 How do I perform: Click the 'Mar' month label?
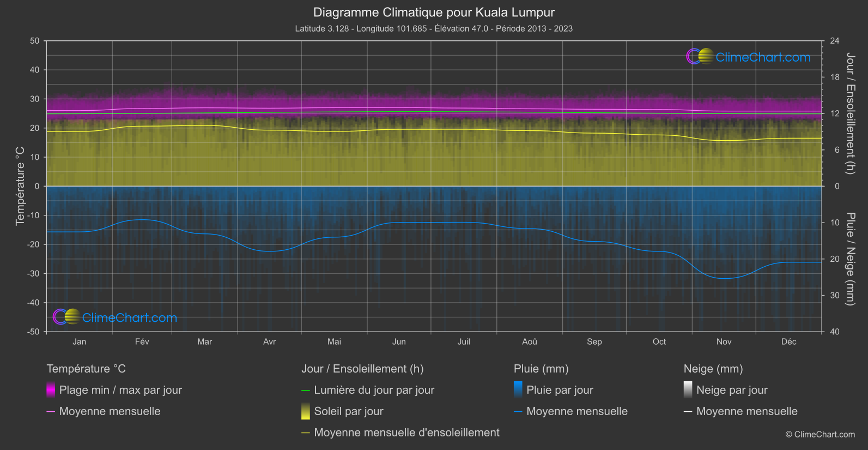(205, 341)
